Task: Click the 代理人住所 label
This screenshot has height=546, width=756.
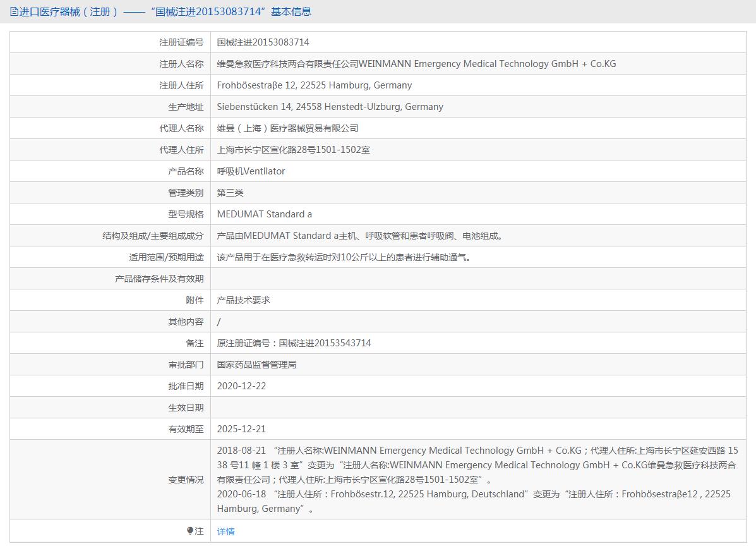Action: (x=181, y=150)
